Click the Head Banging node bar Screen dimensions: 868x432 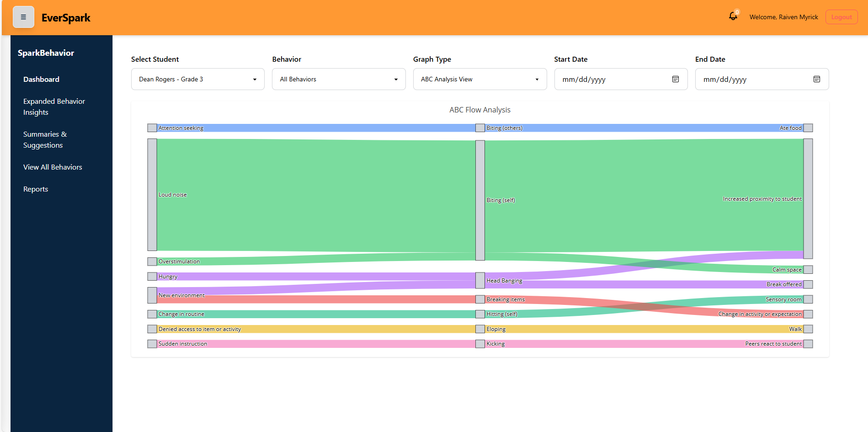tap(480, 280)
